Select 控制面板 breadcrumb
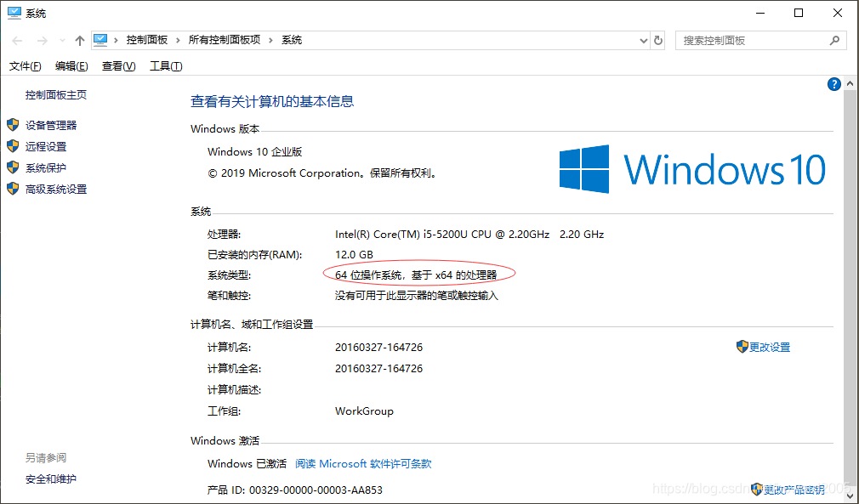Viewport: 859px width, 504px height. pos(147,40)
